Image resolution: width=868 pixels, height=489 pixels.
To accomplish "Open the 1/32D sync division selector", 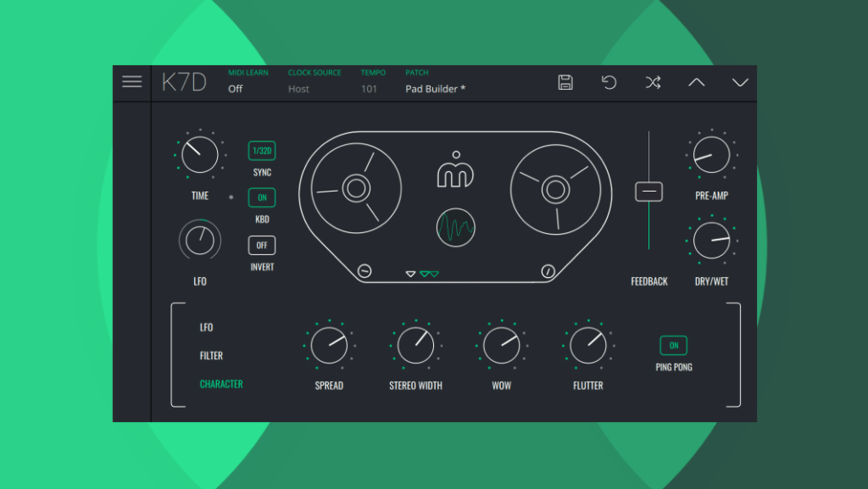I will [x=262, y=151].
